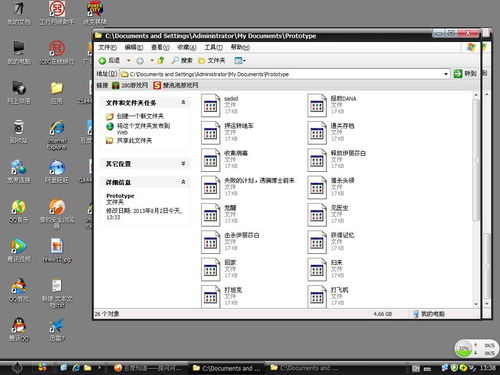Screen dimensions: 500x375
Task: Open Internet Explorer desktop icon
Action: pos(57,135)
